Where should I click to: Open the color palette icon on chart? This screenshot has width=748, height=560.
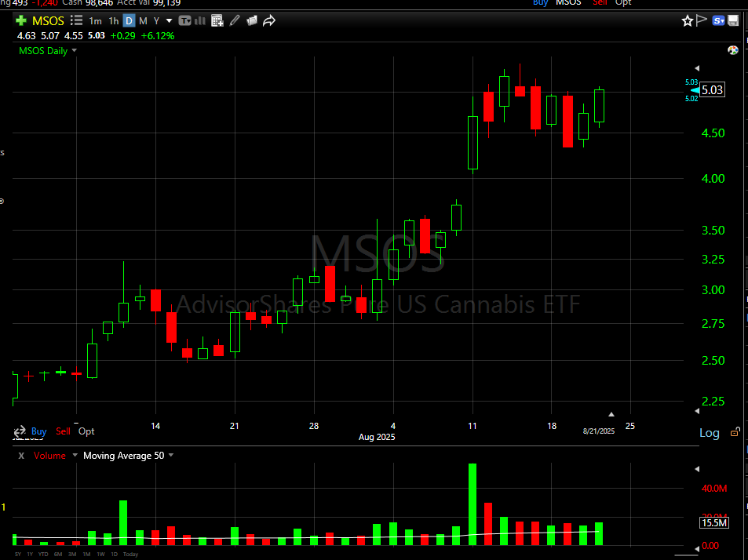[x=733, y=50]
